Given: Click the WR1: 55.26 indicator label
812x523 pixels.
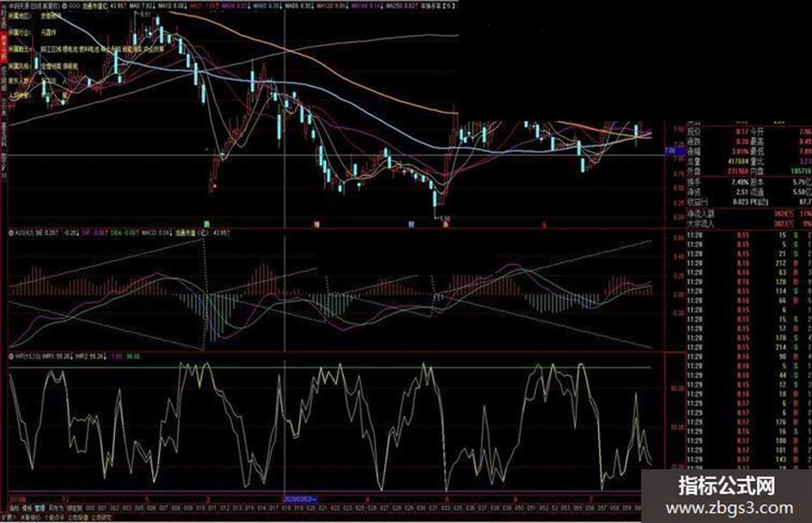Looking at the screenshot, I should click(x=57, y=356).
